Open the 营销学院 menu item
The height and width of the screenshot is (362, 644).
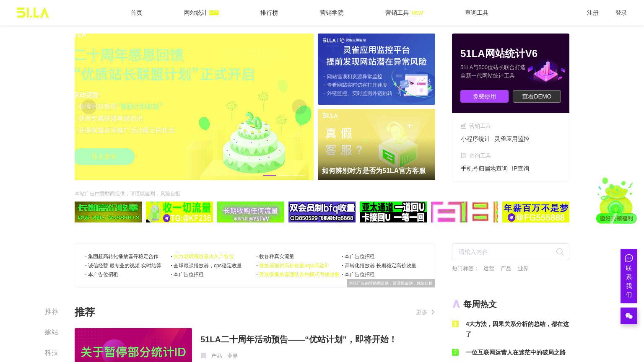pos(332,13)
